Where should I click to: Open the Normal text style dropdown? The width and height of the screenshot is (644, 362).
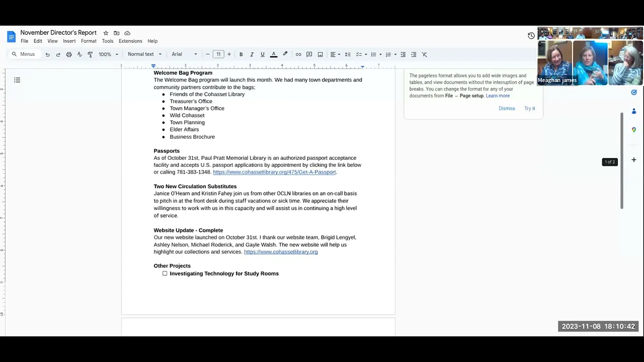[145, 54]
